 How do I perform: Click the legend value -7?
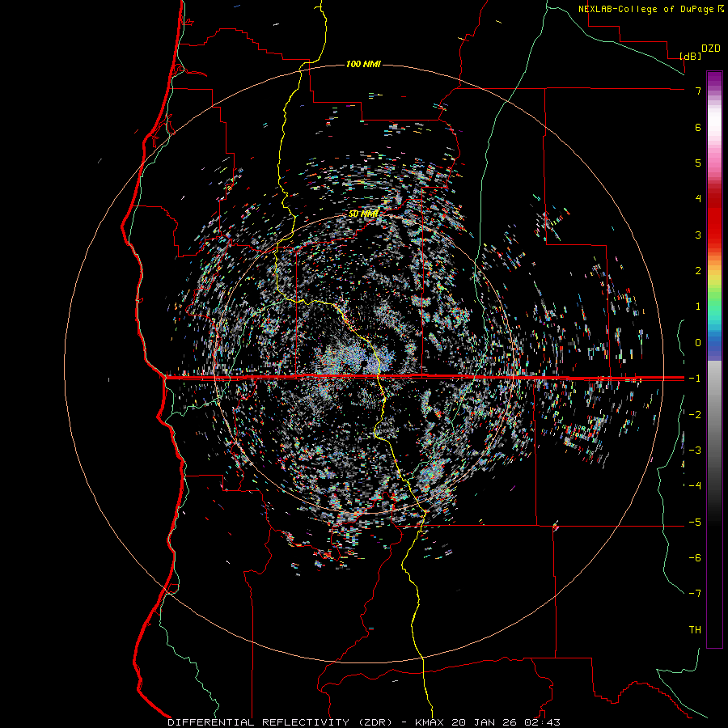click(695, 594)
